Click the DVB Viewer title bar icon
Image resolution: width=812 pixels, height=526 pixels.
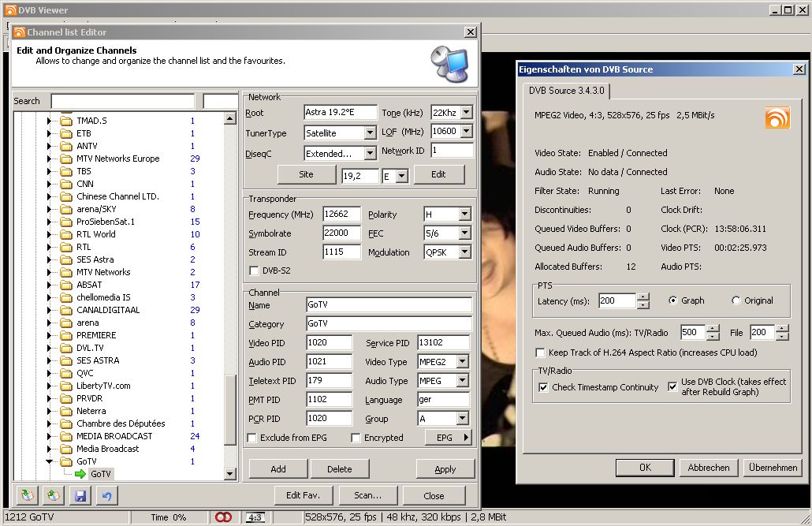(x=10, y=9)
